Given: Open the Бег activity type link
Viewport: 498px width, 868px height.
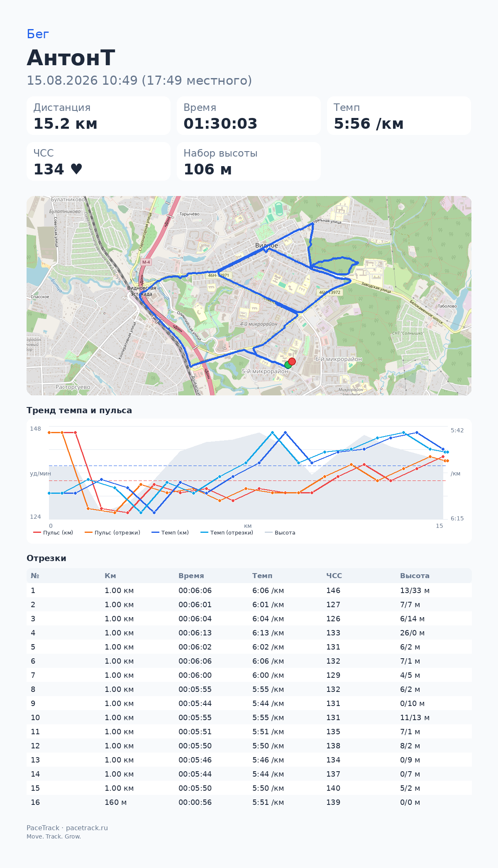Looking at the screenshot, I should pyautogui.click(x=38, y=34).
